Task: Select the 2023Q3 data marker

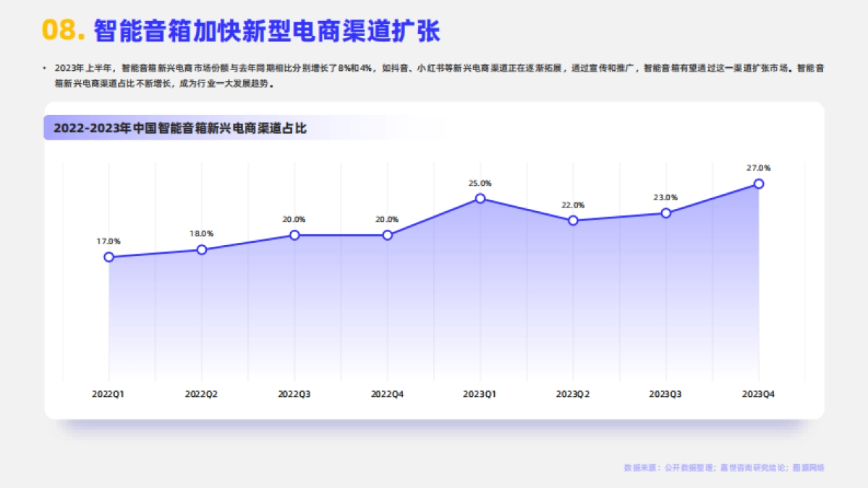Action: click(x=665, y=213)
